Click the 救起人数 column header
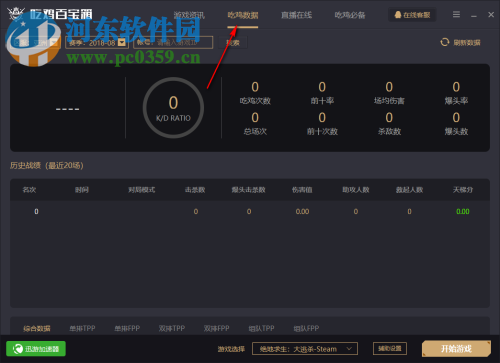This screenshot has height=363, width=500. [409, 190]
